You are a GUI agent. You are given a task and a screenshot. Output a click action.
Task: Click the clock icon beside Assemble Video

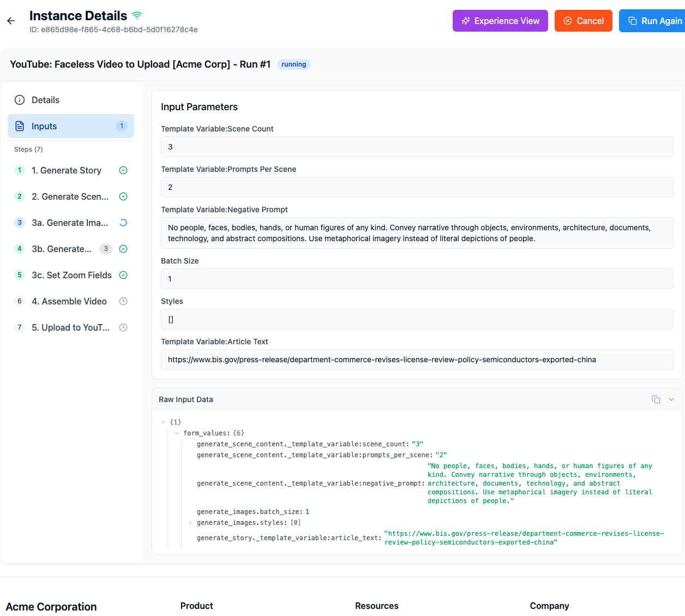pos(123,301)
